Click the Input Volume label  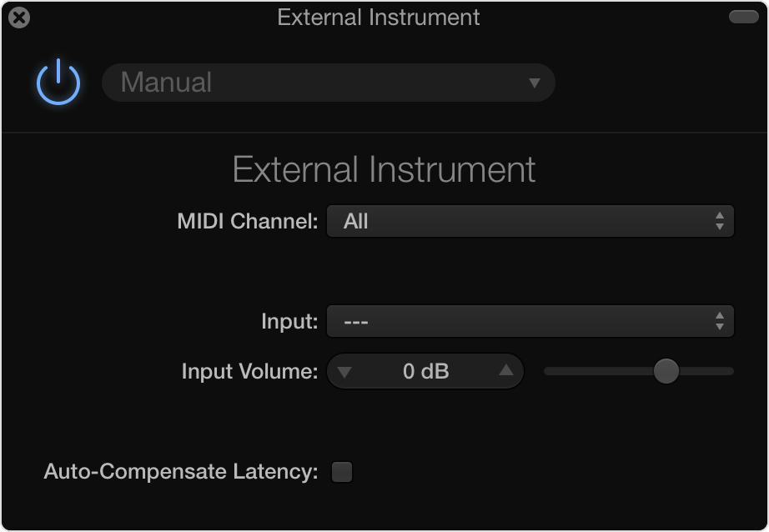(x=249, y=372)
